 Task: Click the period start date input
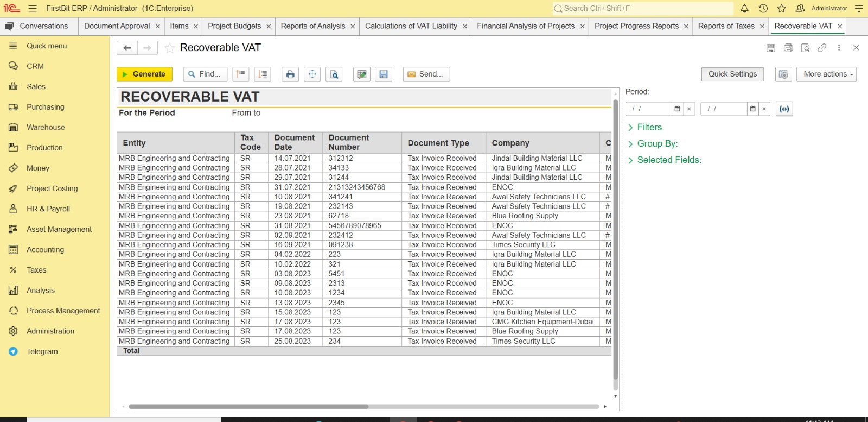pos(649,109)
